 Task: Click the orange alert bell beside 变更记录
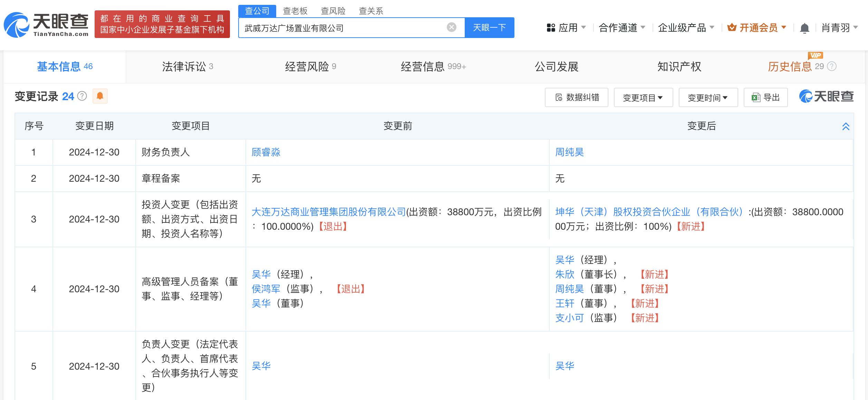click(x=100, y=96)
